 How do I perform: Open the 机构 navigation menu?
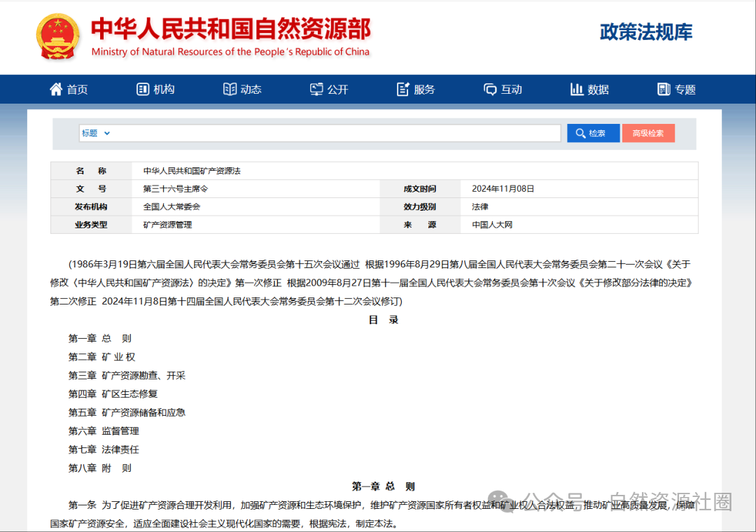click(155, 89)
